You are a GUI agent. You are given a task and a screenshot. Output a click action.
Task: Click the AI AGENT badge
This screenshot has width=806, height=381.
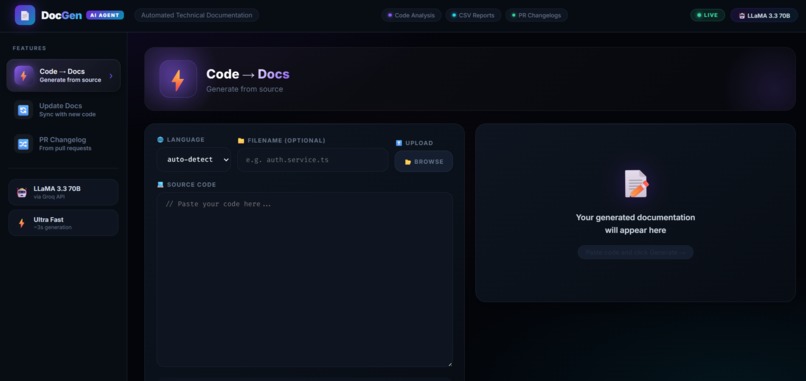[x=105, y=15]
